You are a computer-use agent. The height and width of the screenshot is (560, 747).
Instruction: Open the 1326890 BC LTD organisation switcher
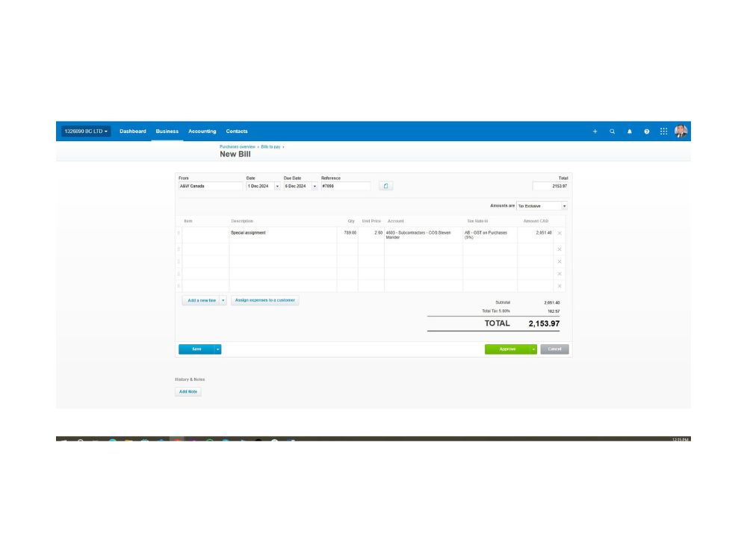pos(86,131)
